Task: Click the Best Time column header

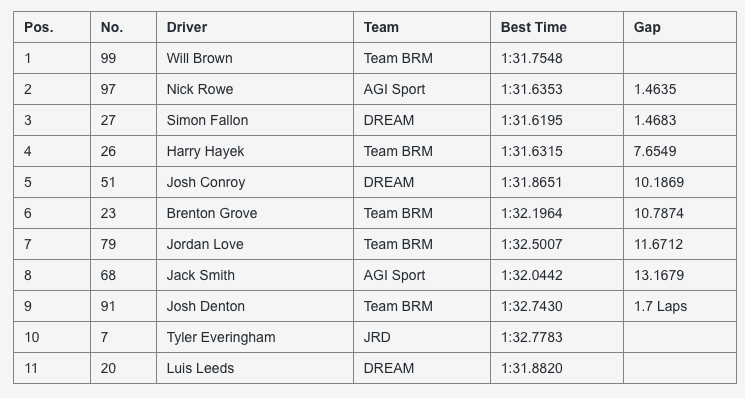Action: 557,27
